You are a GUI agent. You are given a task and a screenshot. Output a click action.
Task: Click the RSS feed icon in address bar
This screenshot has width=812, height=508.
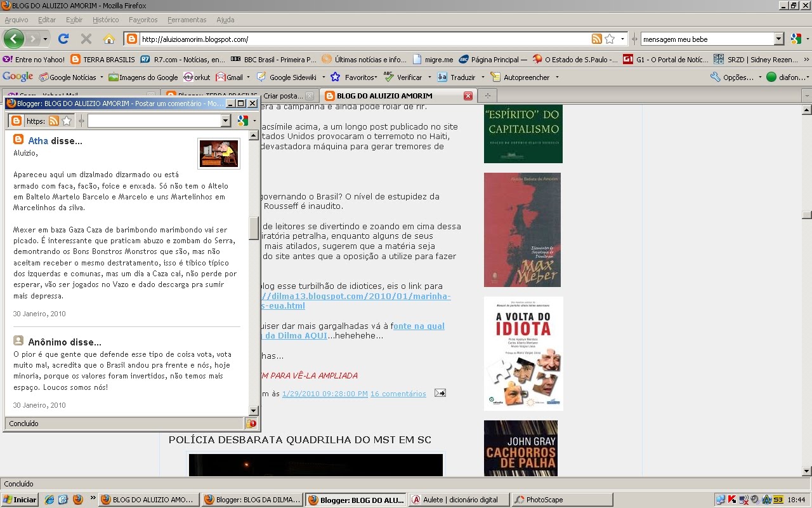pos(596,38)
